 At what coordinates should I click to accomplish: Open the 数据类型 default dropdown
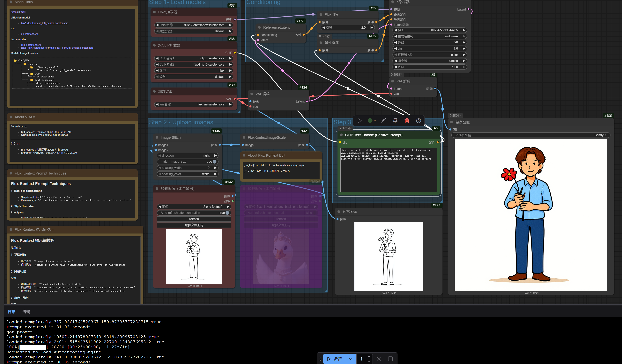click(194, 31)
